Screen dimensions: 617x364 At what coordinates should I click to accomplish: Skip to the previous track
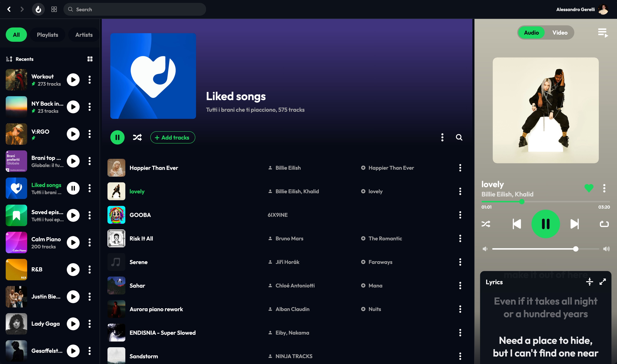click(517, 224)
